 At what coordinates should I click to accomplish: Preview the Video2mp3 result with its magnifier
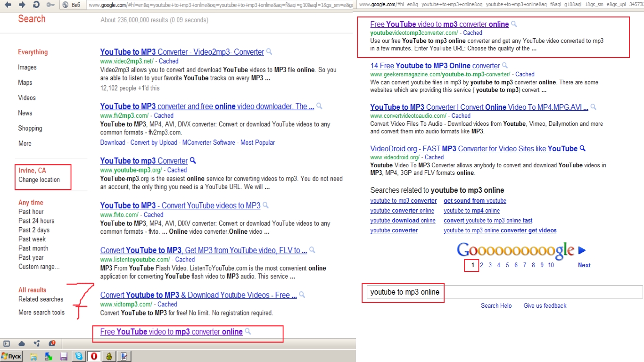click(269, 52)
